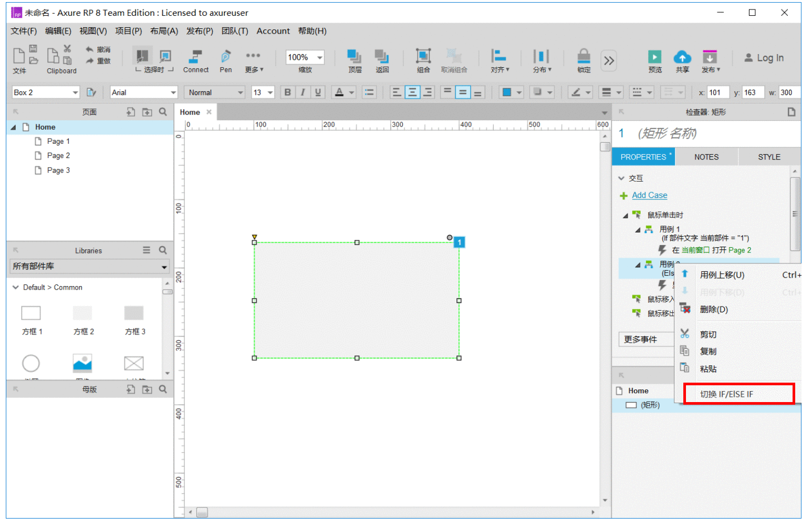Click the Lock (锁定) icon

(584, 56)
